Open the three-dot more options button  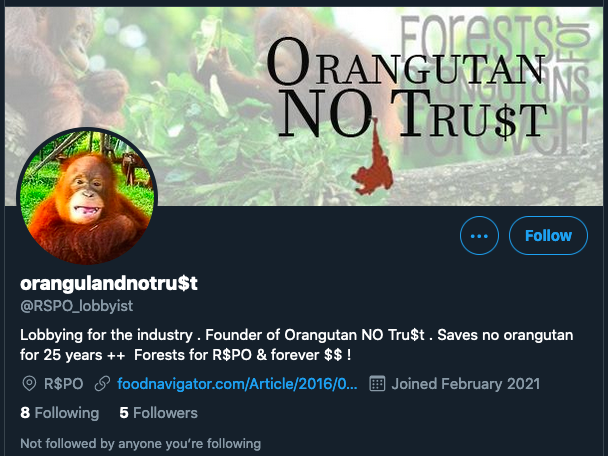479,235
